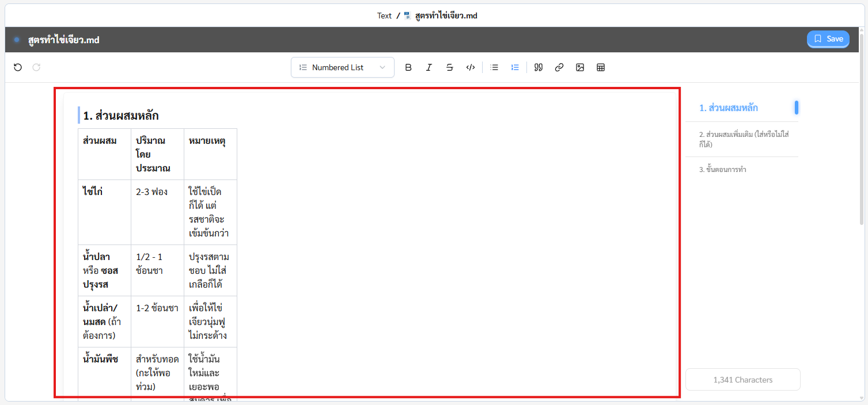Click the undo arrow icon

pyautogui.click(x=18, y=67)
